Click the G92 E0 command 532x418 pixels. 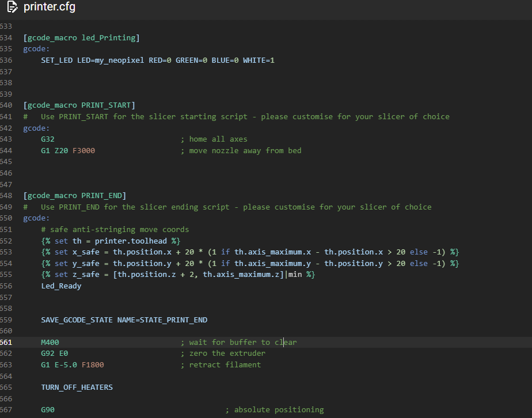[x=54, y=354]
